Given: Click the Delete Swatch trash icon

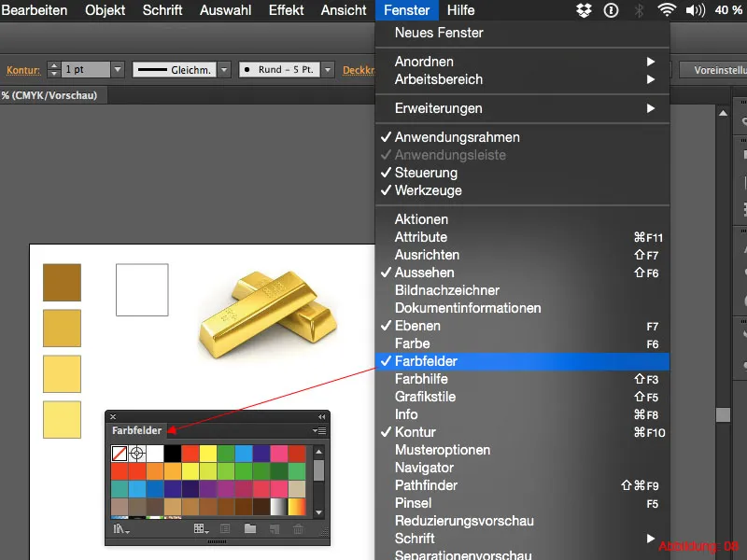Looking at the screenshot, I should coord(298,529).
